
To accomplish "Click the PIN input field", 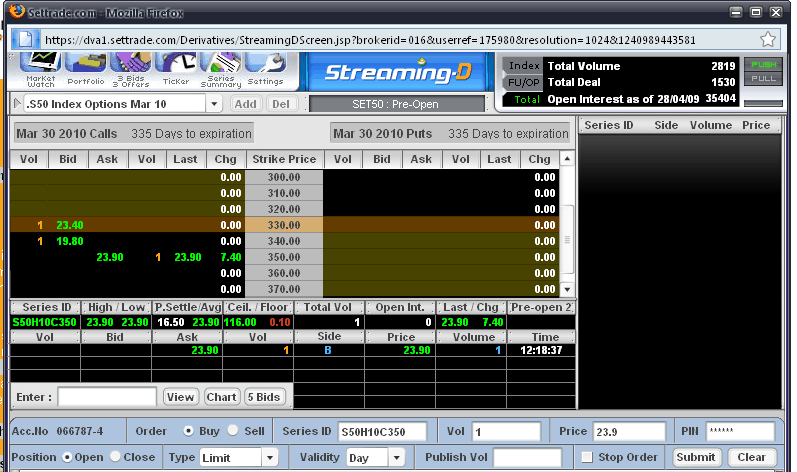I will pyautogui.click(x=741, y=431).
